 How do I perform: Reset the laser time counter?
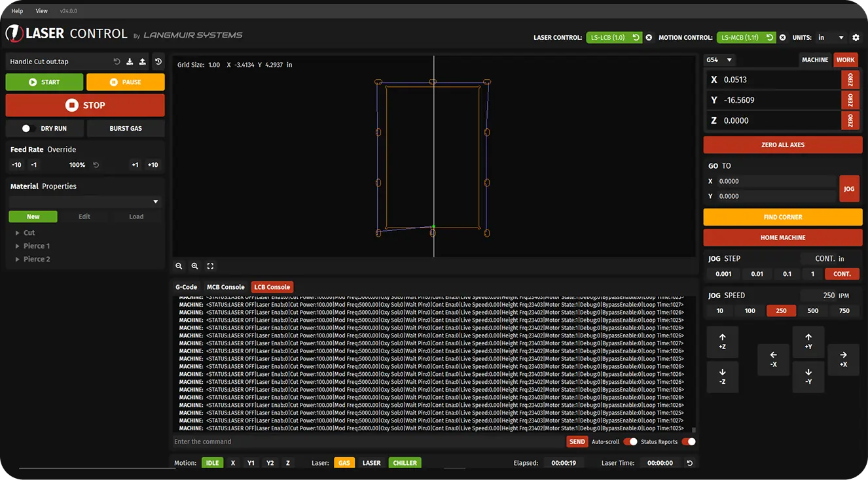[x=689, y=463]
